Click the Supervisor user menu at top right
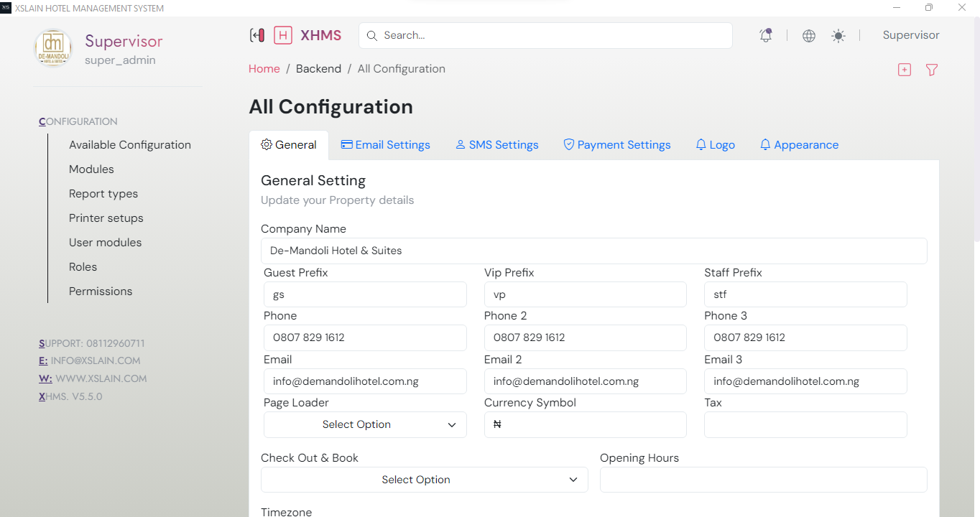 (x=911, y=35)
